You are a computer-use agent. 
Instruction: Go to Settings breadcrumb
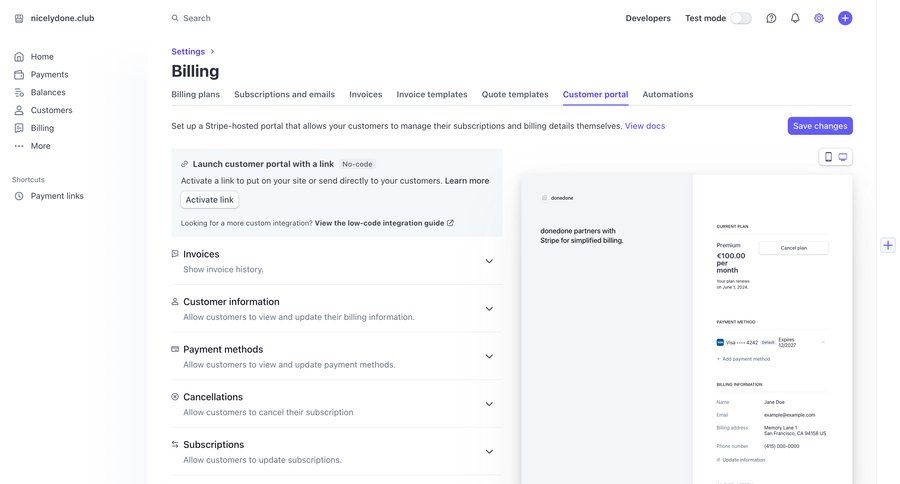point(188,51)
